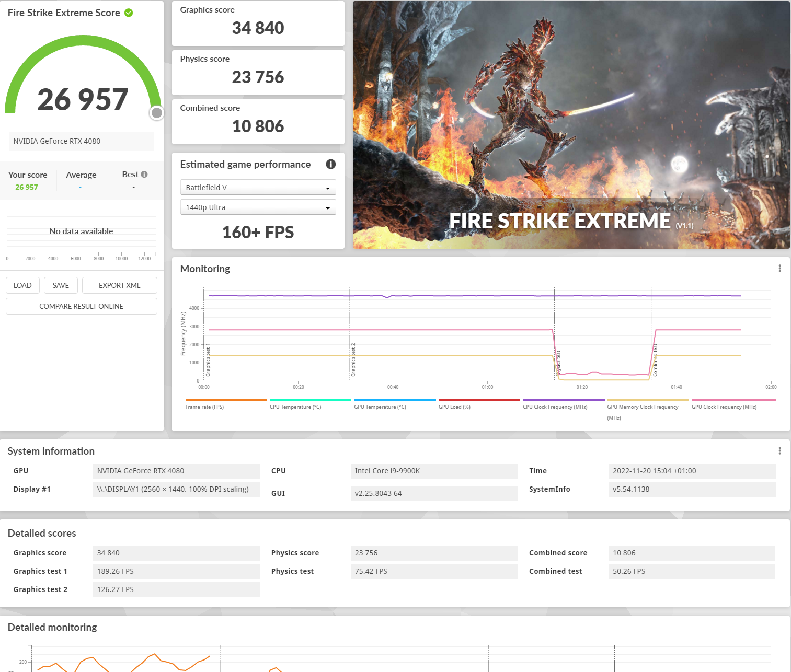Click the gauge end knob indicator
Screen dimensions: 791x672
(157, 113)
